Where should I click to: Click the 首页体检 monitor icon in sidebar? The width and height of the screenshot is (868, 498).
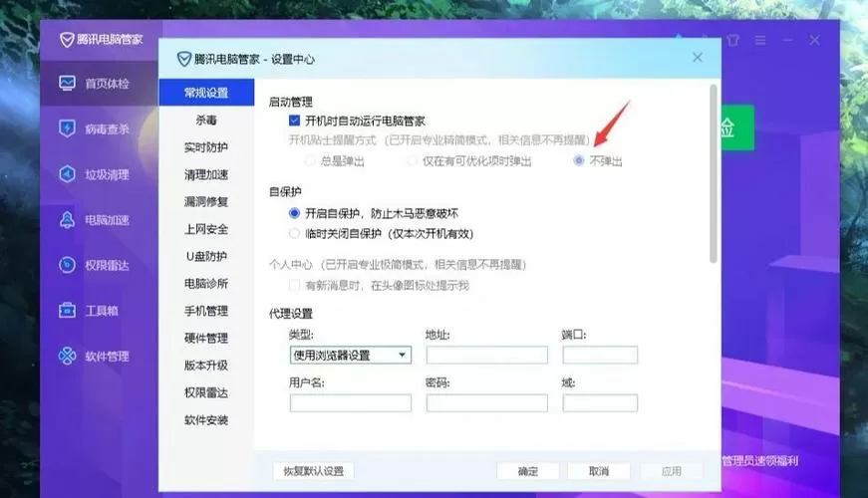click(x=67, y=83)
